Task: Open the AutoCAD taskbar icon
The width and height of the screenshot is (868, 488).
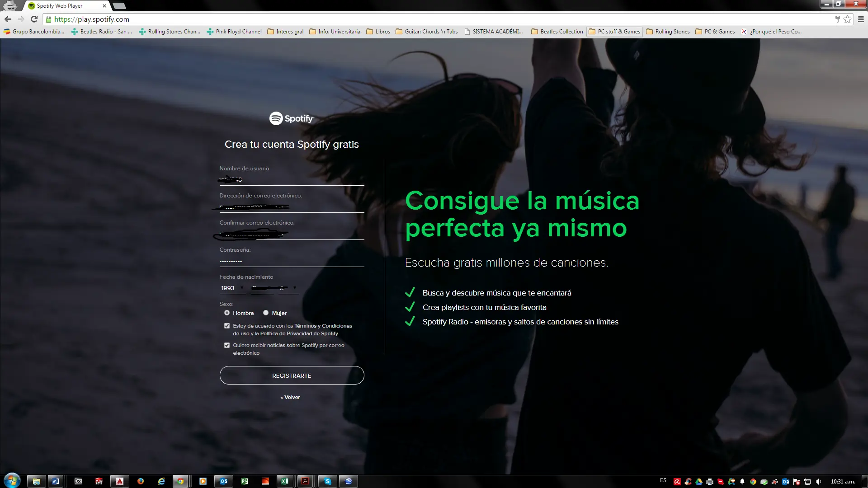Action: point(120,481)
